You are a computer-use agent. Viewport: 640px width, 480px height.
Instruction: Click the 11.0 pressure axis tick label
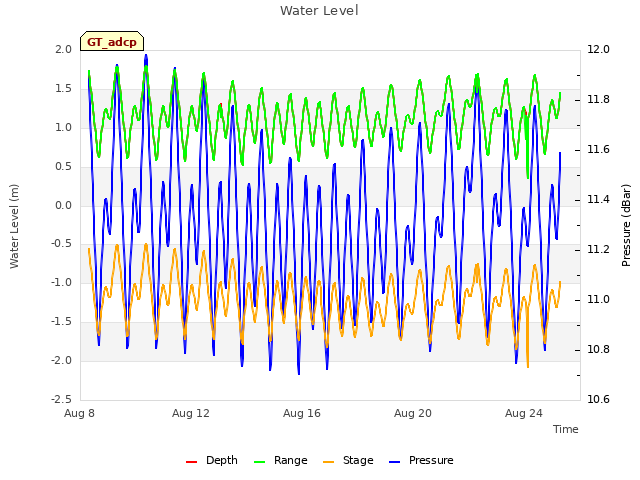(598, 300)
